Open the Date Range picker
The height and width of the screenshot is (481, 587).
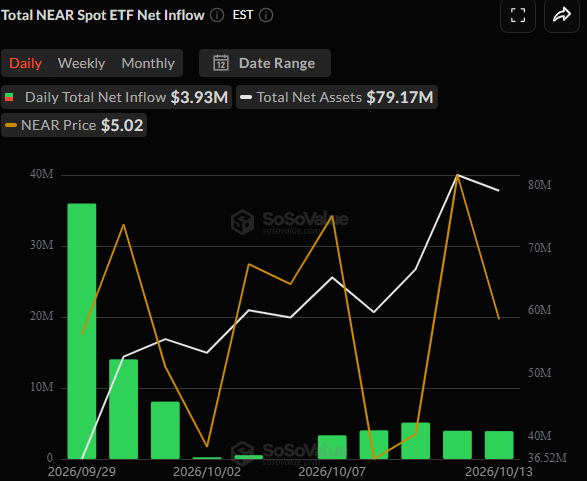(x=265, y=63)
